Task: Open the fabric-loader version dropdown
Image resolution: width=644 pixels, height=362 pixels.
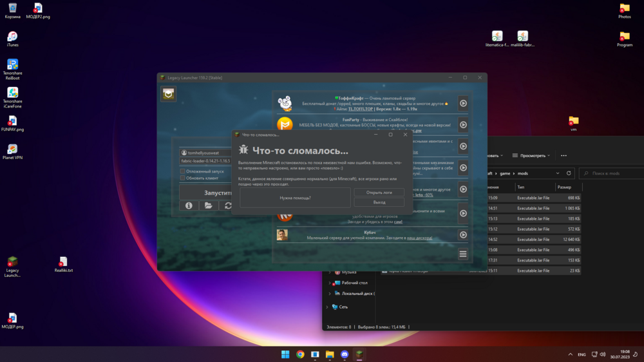Action: pos(206,161)
